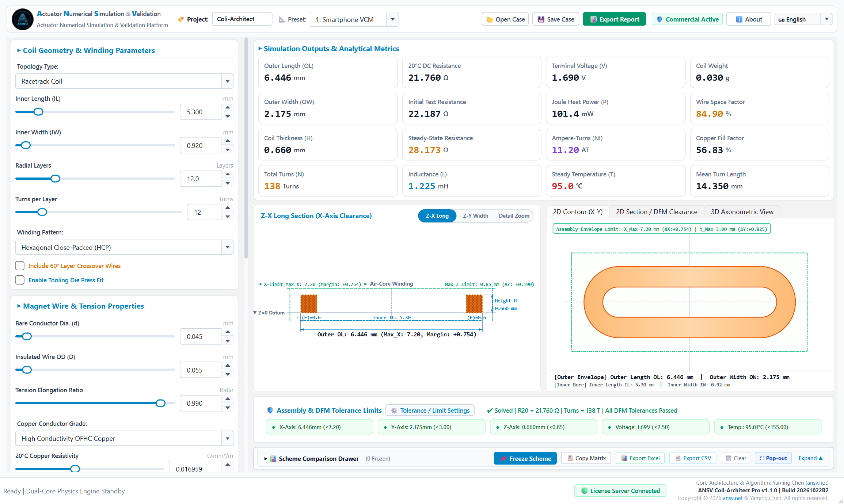Open the Winding Pattern dropdown
Viewport: 844px width, 504px height.
pyautogui.click(x=124, y=247)
